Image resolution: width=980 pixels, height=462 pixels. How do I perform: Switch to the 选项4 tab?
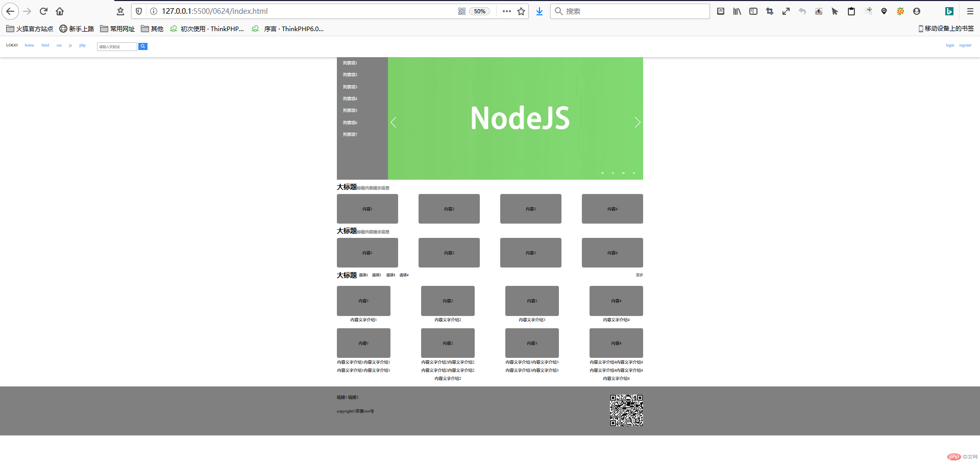coord(404,275)
